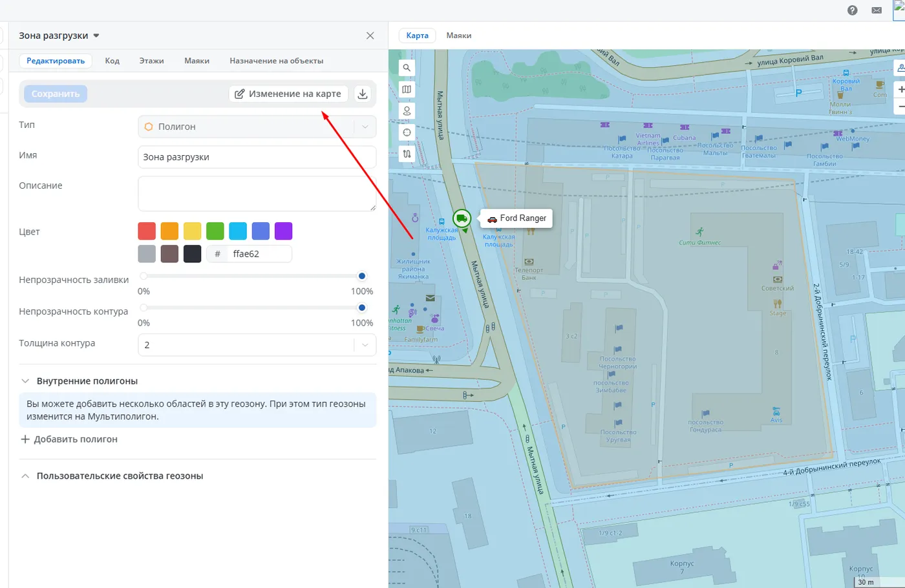This screenshot has height=588, width=905.
Task: Click the map search magnifier icon
Action: click(x=407, y=68)
